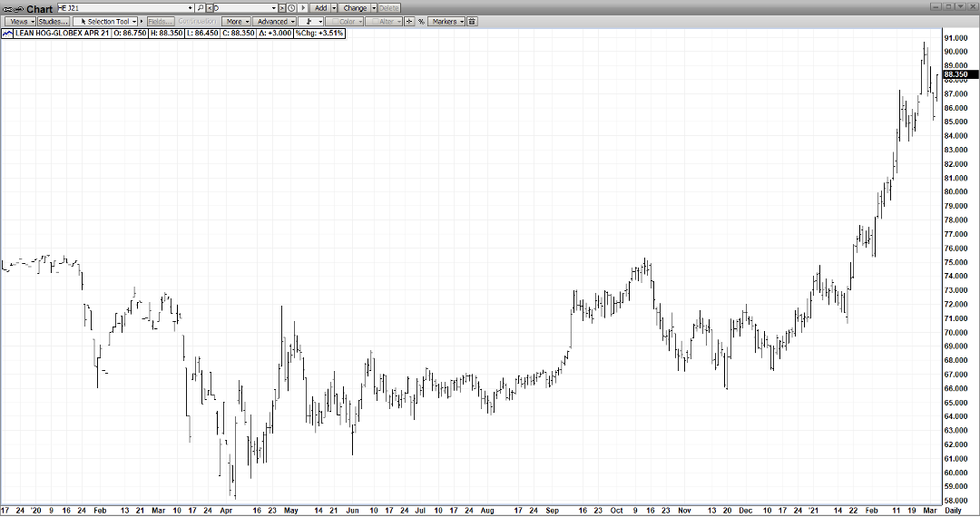Click the percent scale icon

(421, 21)
